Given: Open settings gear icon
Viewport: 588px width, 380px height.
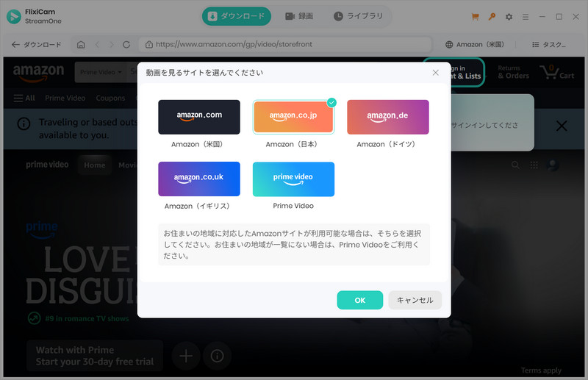Looking at the screenshot, I should [x=509, y=16].
